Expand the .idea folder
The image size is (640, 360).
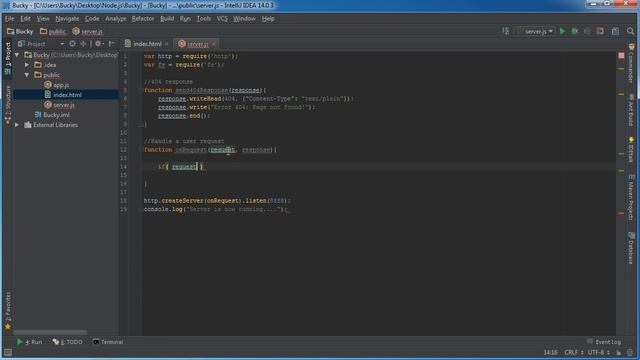(27, 65)
